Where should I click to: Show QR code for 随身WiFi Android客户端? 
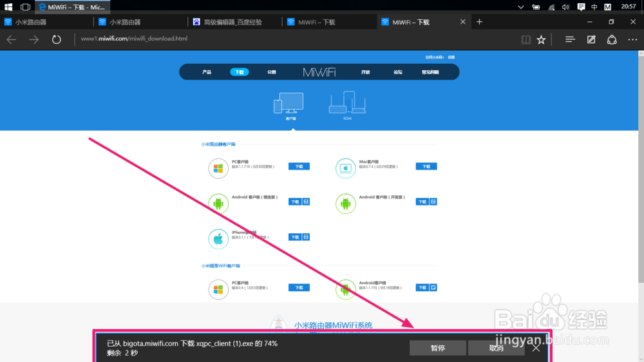coord(433,288)
